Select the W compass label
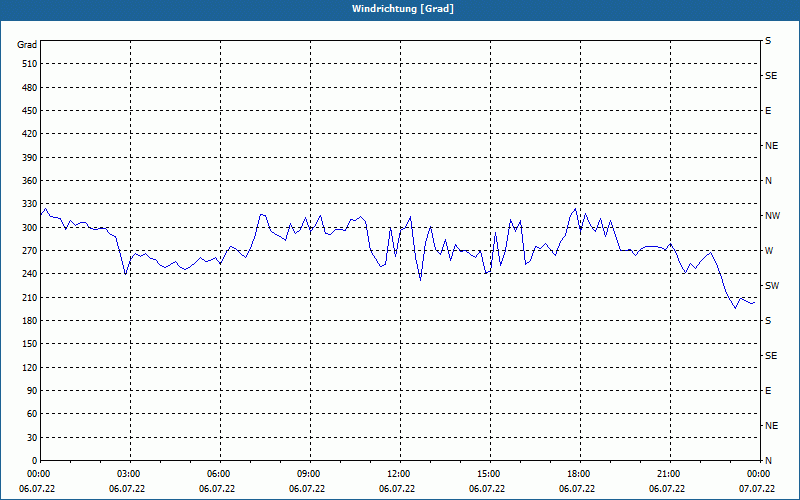Screen dimensions: 800x500 point(769,251)
